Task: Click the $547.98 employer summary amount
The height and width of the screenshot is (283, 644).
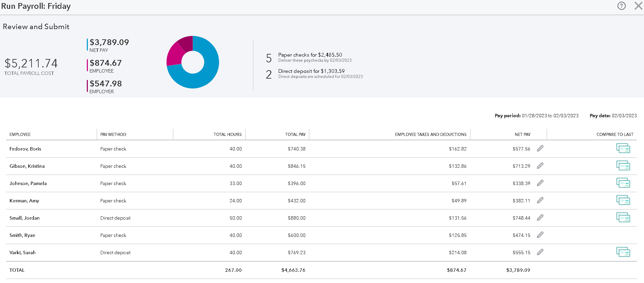Action: click(x=105, y=84)
